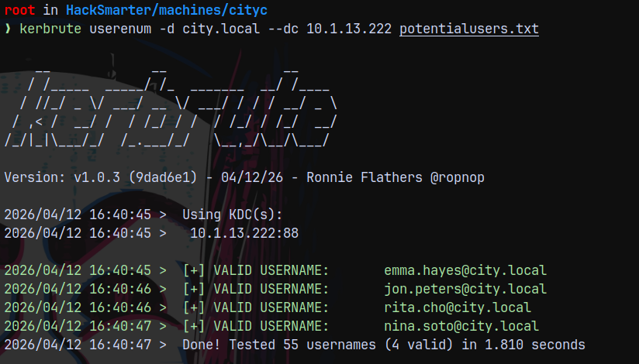The image size is (639, 364).
Task: Click the kerbrute ASCII art banner
Action: point(171,107)
